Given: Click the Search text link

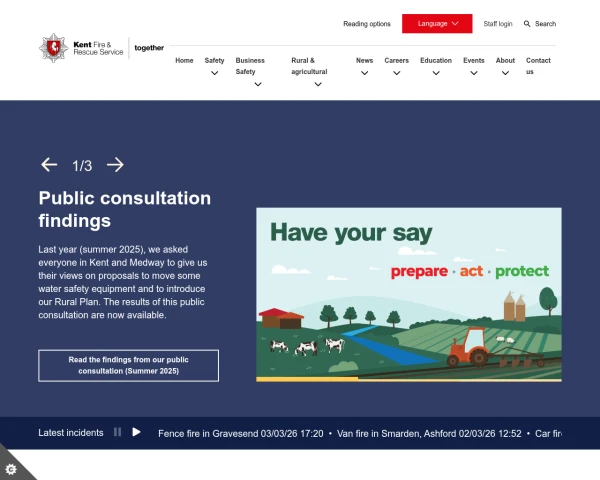Looking at the screenshot, I should 545,24.
